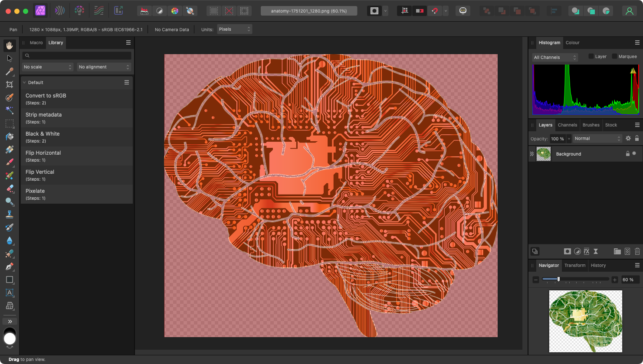Image resolution: width=643 pixels, height=364 pixels.
Task: Switch to the Colour tab
Action: 572,42
